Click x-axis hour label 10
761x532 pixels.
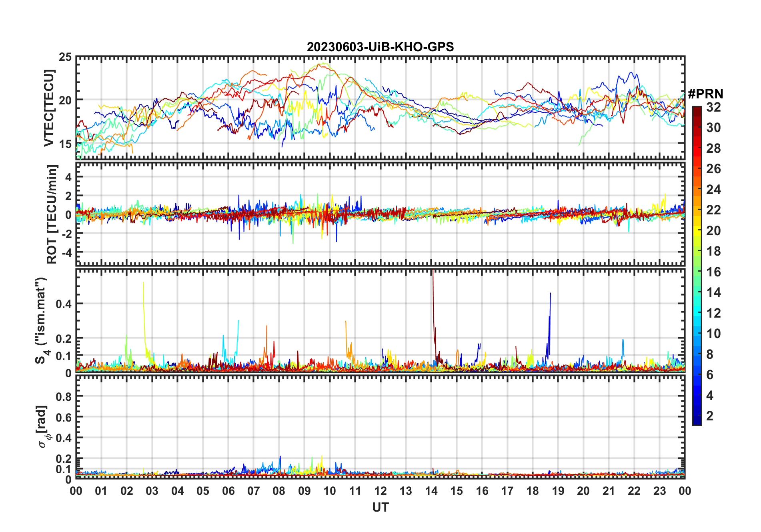tap(330, 491)
